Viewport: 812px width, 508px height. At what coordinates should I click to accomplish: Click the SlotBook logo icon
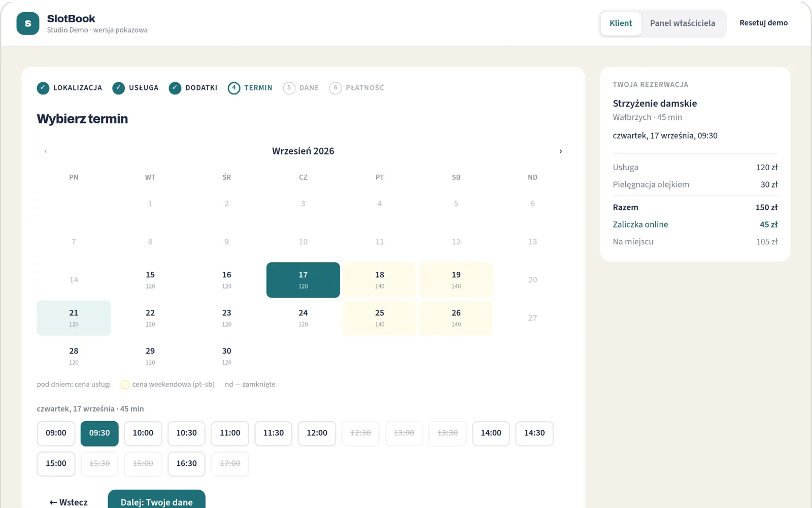click(28, 23)
